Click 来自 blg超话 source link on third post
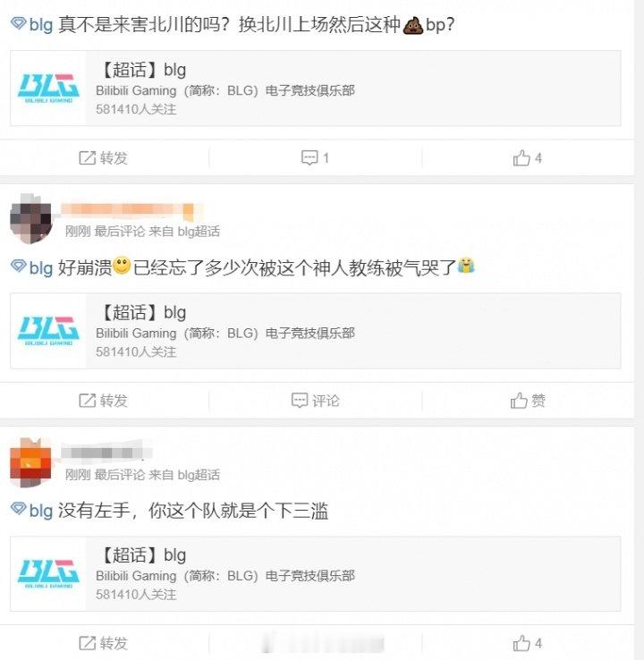The image size is (644, 660). [x=184, y=474]
